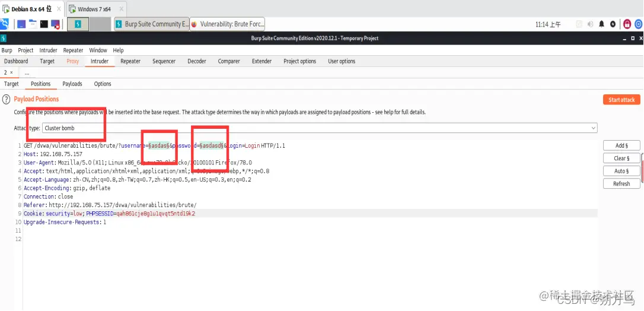Click the volume speaker icon in the tray
Image resolution: width=644 pixels, height=311 pixels.
coord(590,24)
